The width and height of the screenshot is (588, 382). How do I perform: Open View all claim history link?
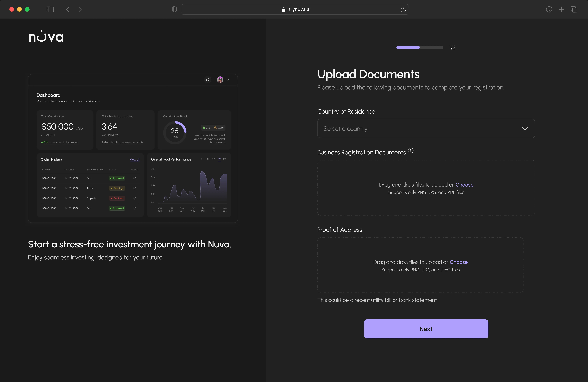(135, 159)
